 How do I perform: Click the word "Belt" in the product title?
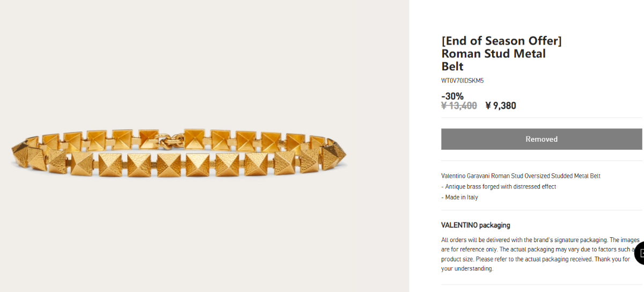pos(452,67)
